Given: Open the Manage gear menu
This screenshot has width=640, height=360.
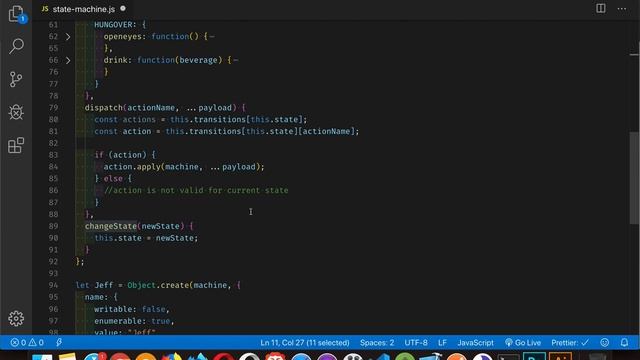Looking at the screenshot, I should 16,318.
